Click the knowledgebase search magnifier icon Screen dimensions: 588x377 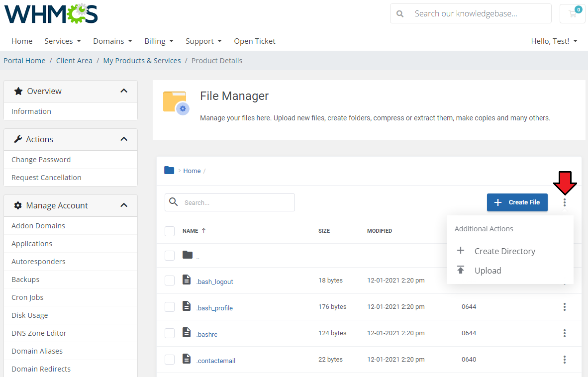point(400,14)
